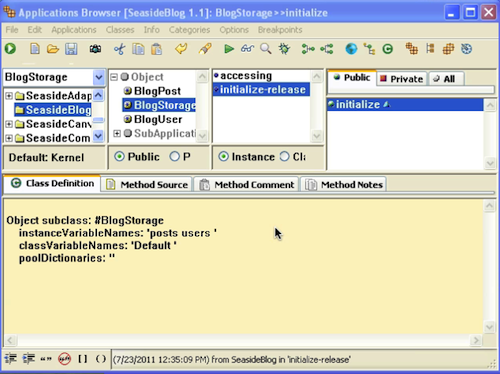Click the red crossed-out quotes icon

pyautogui.click(x=64, y=359)
